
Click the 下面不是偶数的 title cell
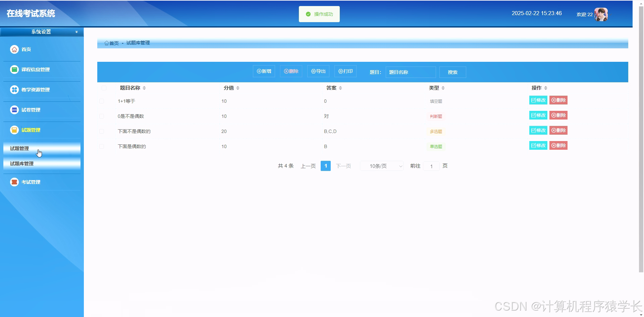(134, 131)
